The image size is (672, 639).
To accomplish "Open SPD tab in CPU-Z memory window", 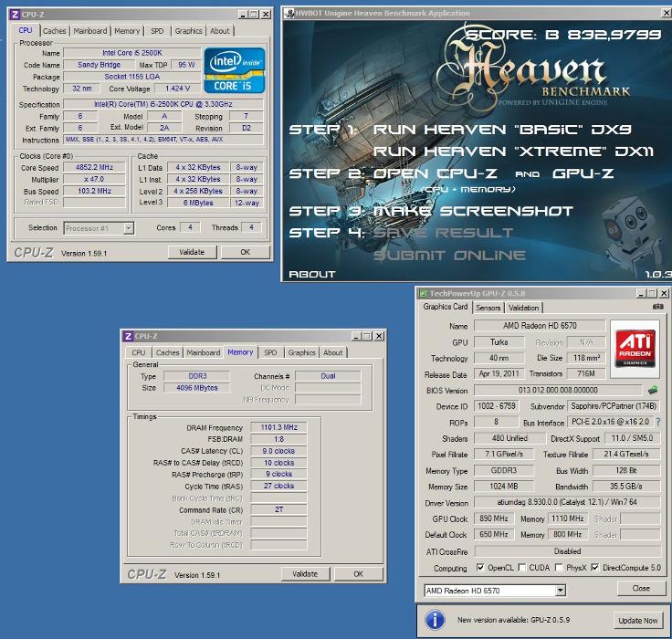I will tap(270, 352).
